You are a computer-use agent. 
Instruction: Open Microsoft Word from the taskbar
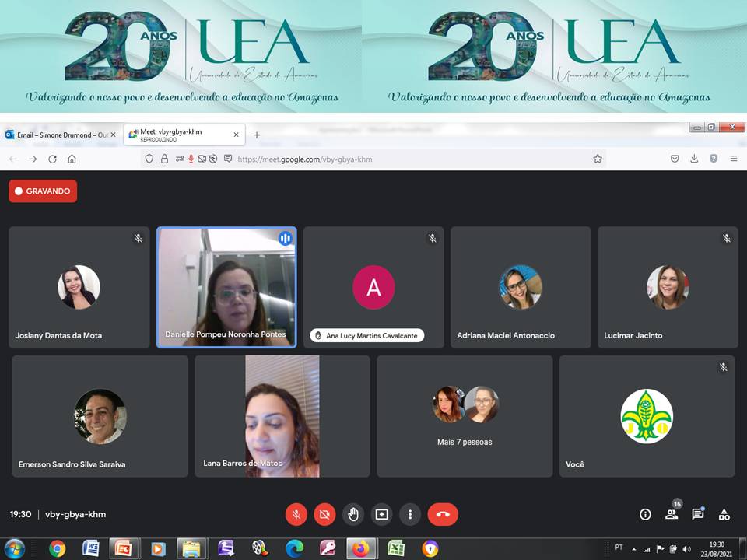tap(90, 548)
